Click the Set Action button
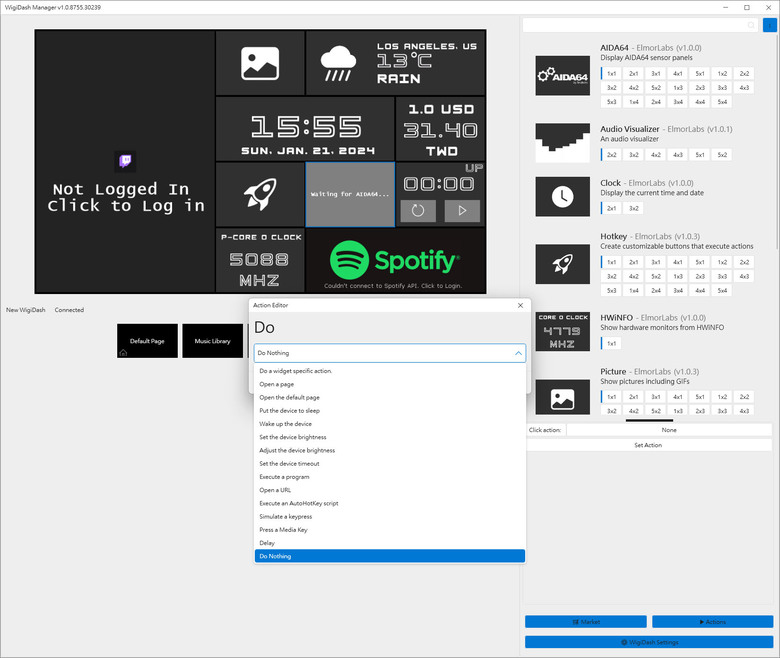Viewport: 780px width, 658px height. [x=649, y=445]
